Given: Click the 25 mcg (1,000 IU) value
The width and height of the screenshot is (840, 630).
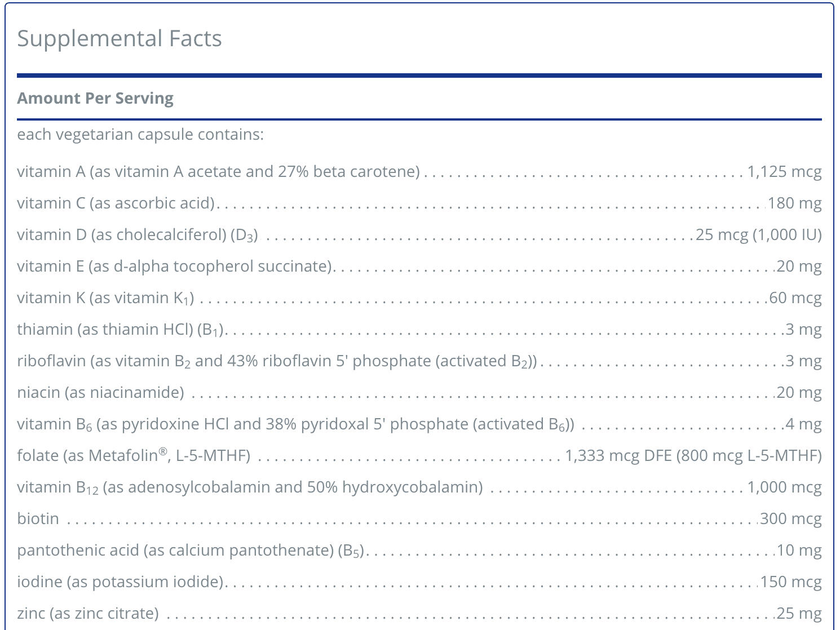Looking at the screenshot, I should (x=759, y=234).
